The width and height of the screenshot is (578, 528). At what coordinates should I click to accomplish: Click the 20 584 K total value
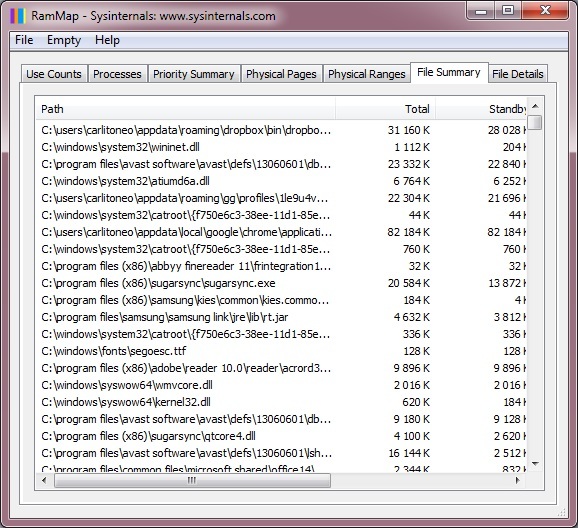[408, 283]
